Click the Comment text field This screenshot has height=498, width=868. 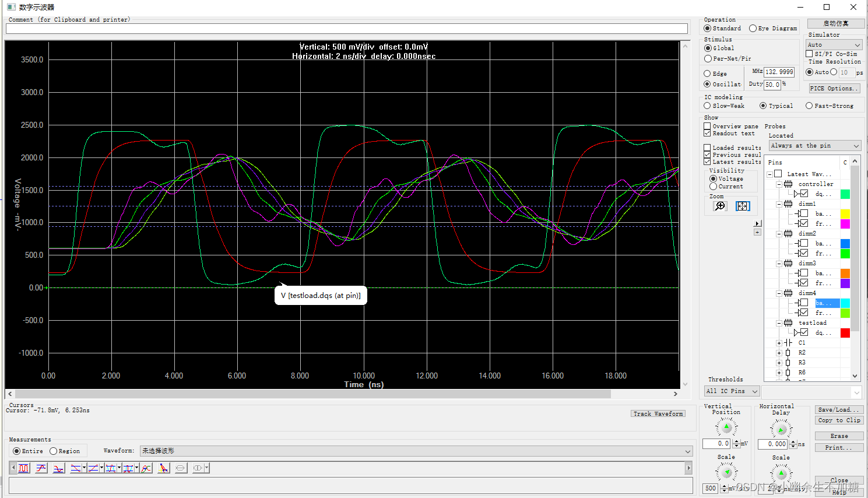(x=347, y=28)
